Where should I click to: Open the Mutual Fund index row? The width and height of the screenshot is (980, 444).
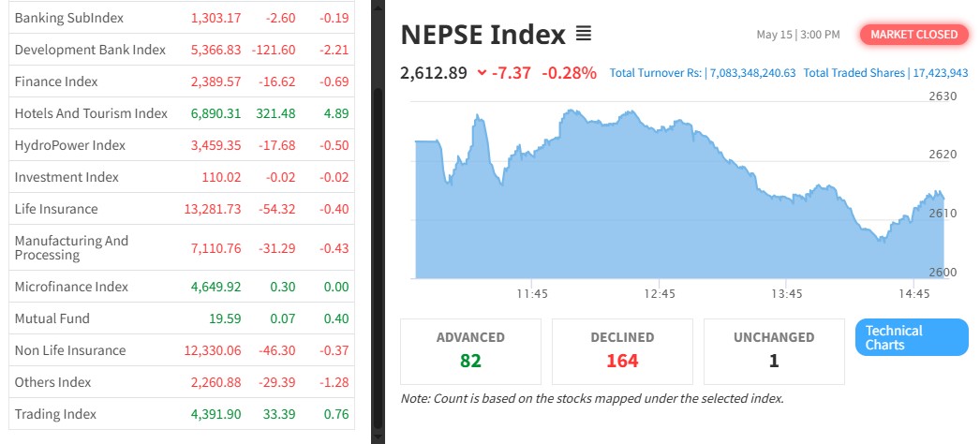click(52, 318)
